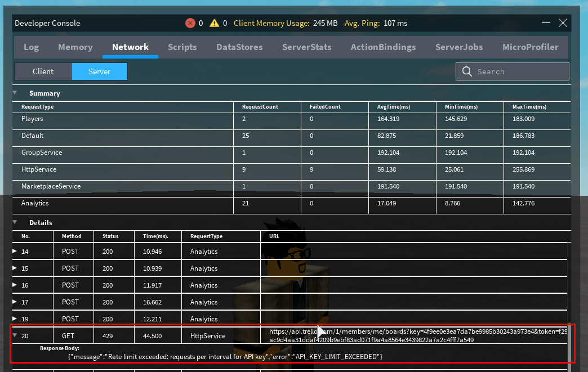This screenshot has width=588, height=372.
Task: Open the DataStores tab
Action: coord(239,47)
